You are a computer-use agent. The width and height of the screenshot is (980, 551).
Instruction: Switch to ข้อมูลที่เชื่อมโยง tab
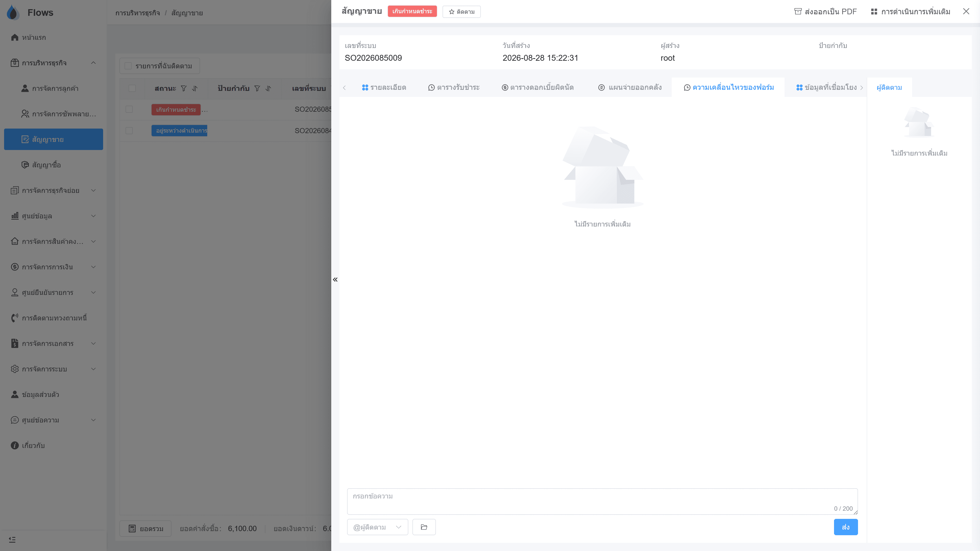tap(826, 87)
